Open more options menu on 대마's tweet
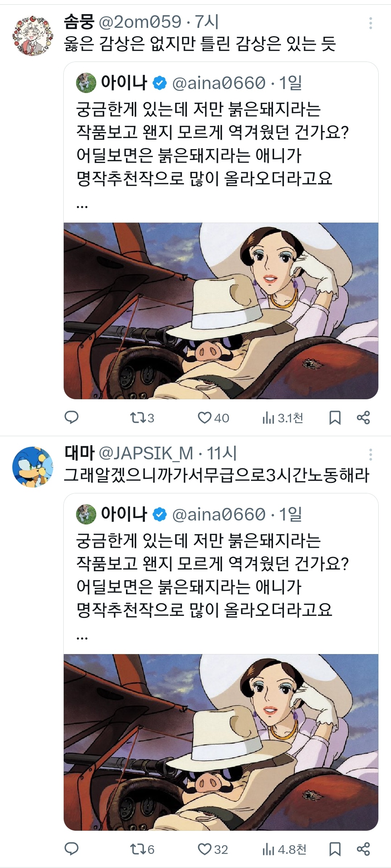 (x=370, y=455)
